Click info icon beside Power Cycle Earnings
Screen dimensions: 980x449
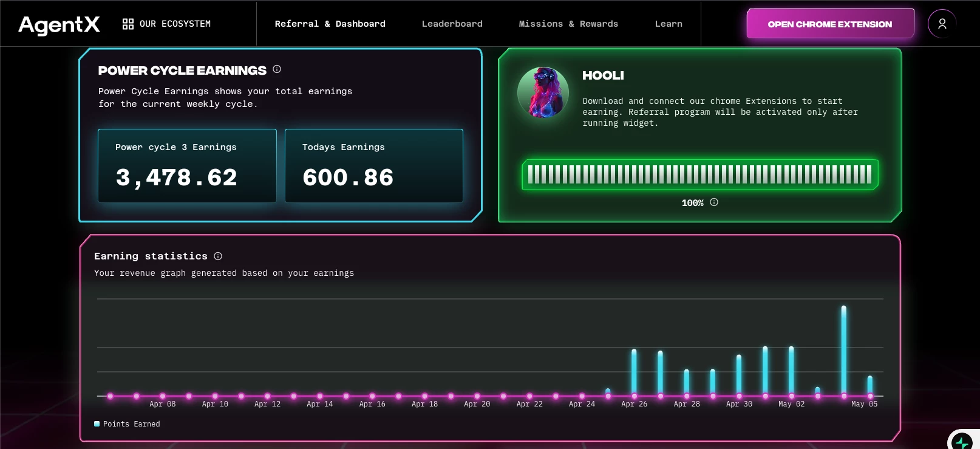(x=277, y=69)
